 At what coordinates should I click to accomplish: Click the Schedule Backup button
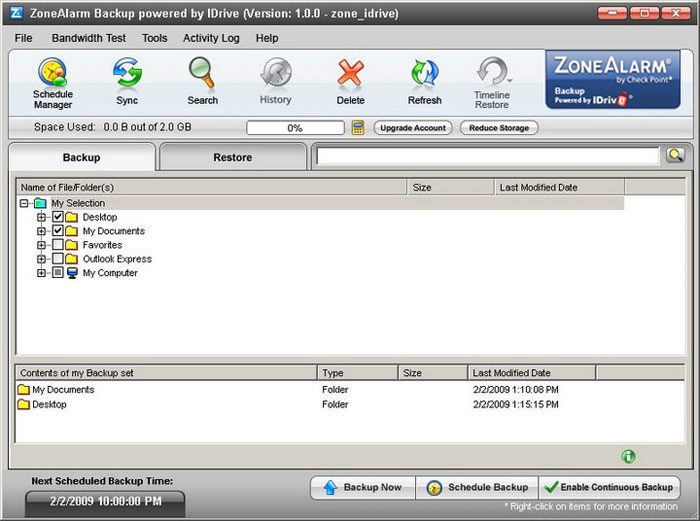477,487
